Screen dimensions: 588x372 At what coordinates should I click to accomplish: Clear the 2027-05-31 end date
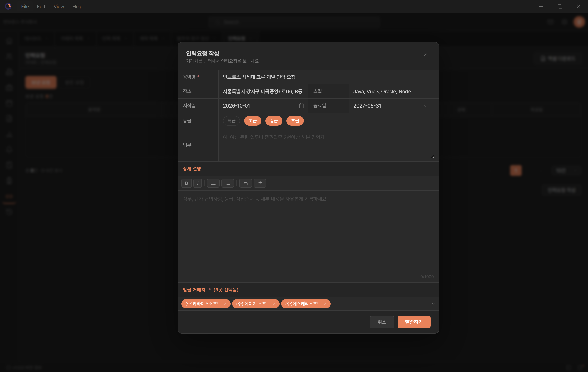425,106
